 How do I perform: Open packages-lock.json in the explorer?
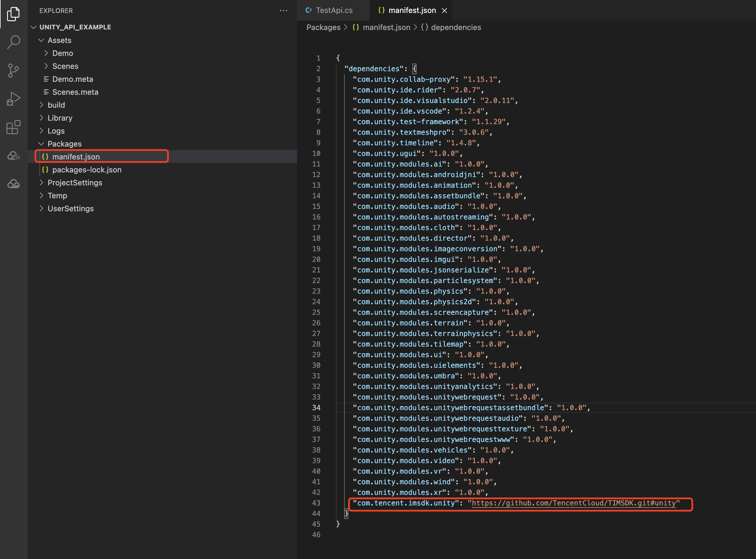86,170
